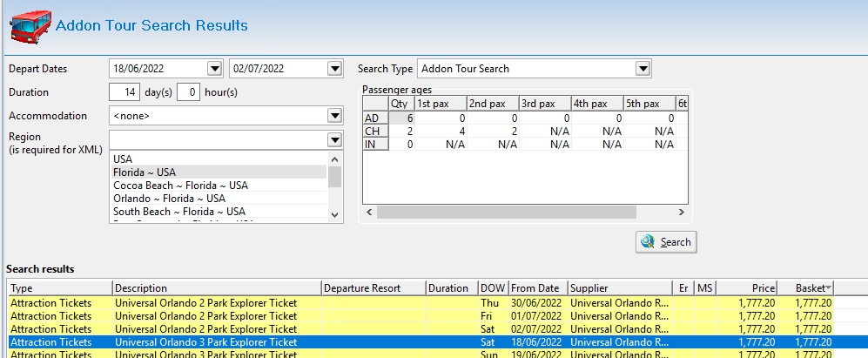Click the red bus icon in header

[29, 24]
